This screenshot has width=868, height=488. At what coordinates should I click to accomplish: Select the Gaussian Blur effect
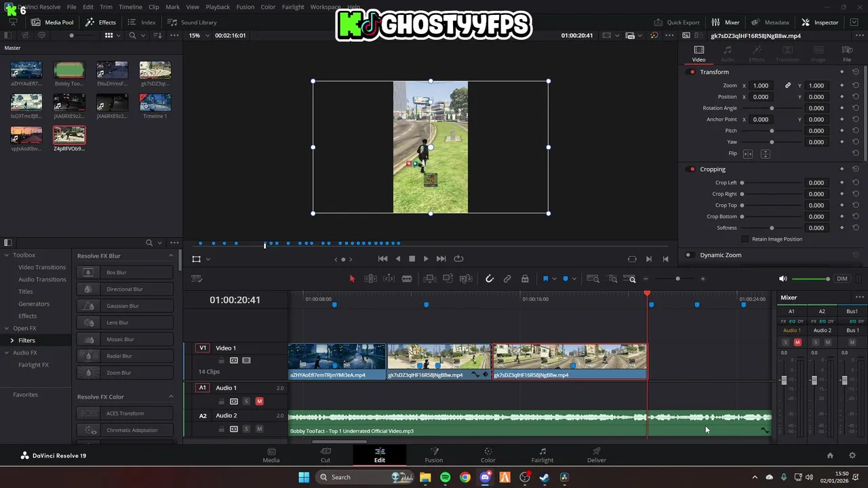click(x=125, y=306)
